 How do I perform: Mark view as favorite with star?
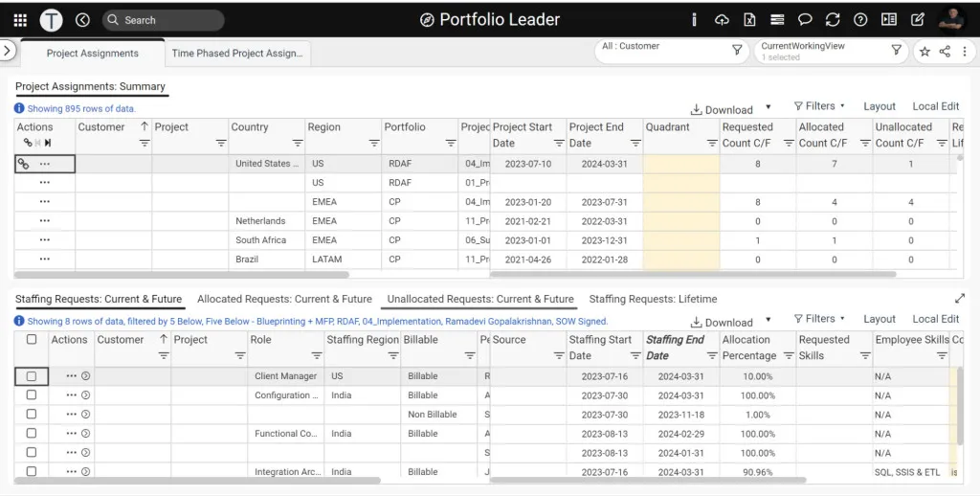(924, 52)
